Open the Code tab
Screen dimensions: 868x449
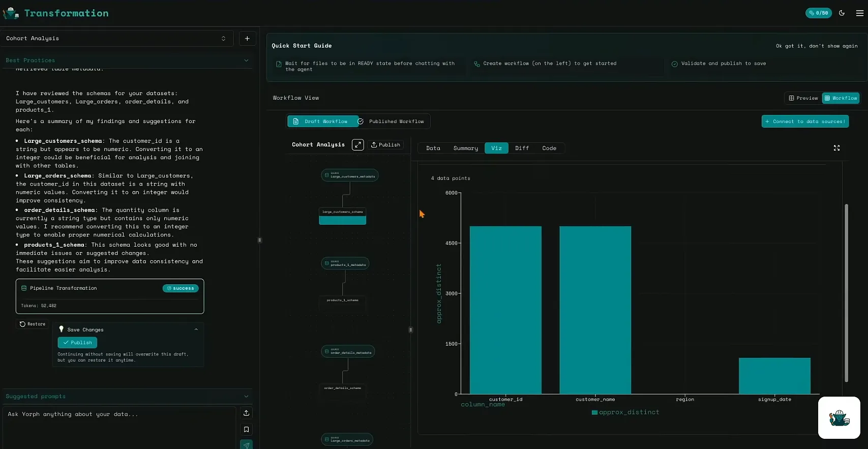coord(549,148)
